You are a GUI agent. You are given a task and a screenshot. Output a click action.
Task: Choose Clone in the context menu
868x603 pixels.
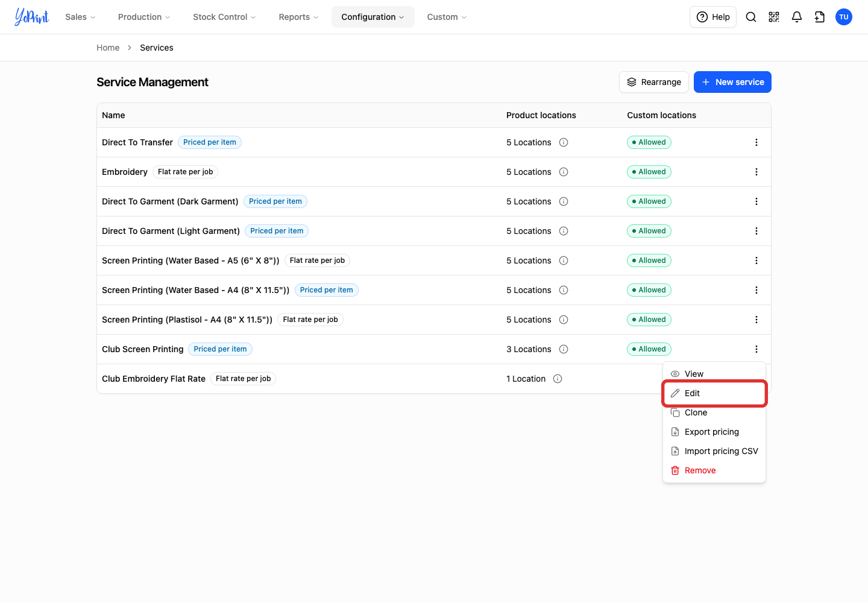click(x=714, y=412)
